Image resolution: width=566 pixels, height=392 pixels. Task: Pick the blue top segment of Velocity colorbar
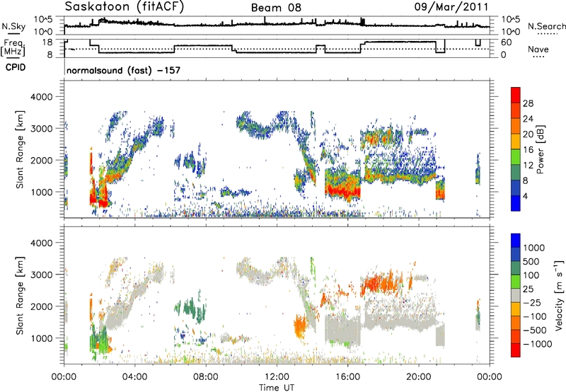(516, 241)
